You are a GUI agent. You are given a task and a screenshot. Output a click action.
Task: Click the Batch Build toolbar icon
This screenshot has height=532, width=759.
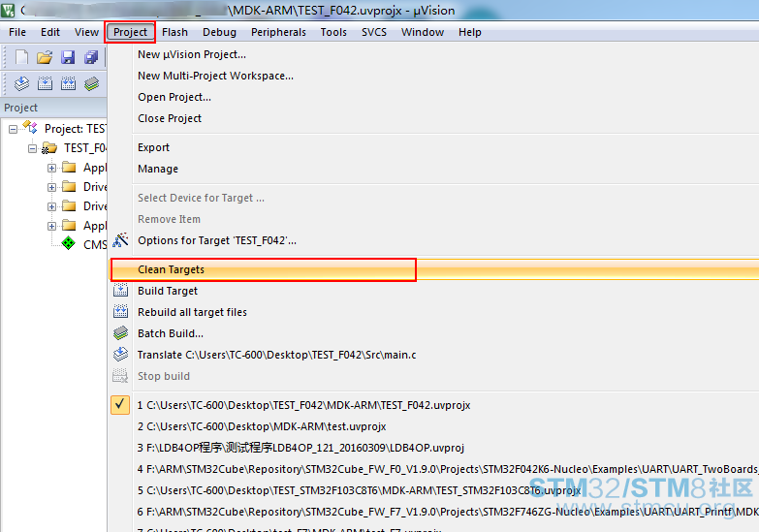91,83
